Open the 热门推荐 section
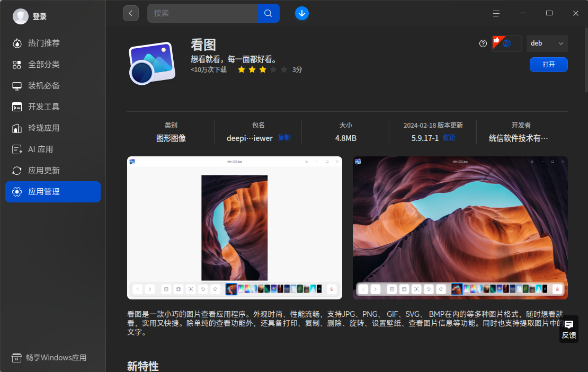588x372 pixels. coord(53,43)
